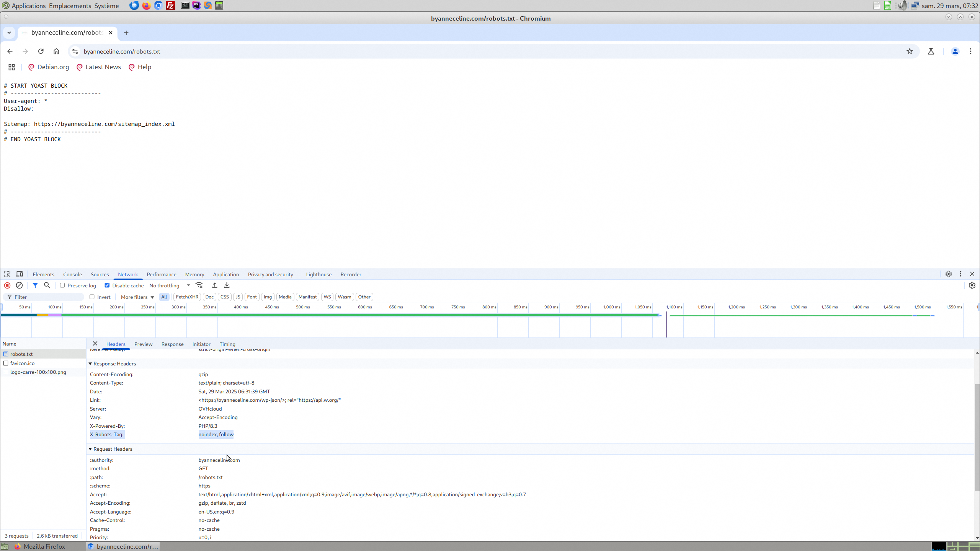The image size is (980, 551).
Task: Click the stop recording network log icon
Action: point(7,285)
